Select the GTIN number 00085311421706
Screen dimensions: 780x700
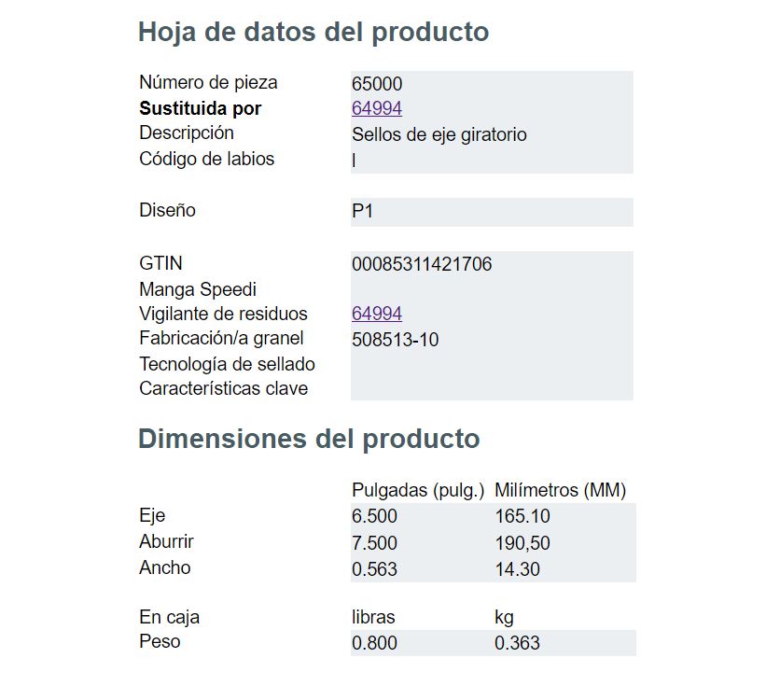point(422,264)
